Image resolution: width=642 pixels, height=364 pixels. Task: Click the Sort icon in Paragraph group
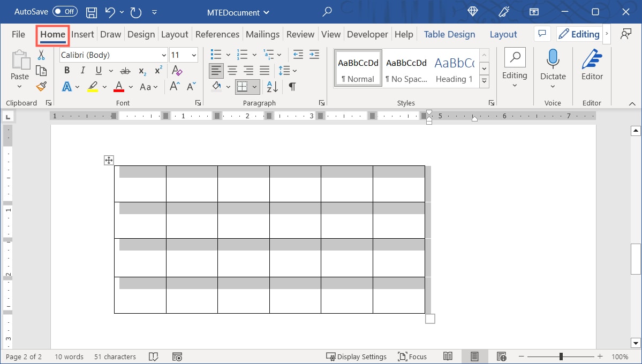pos(271,87)
